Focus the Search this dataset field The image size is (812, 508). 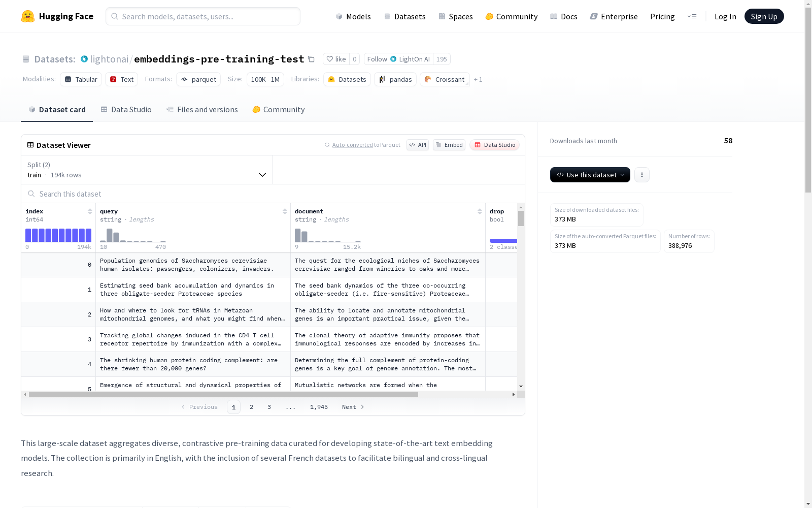[x=273, y=194]
